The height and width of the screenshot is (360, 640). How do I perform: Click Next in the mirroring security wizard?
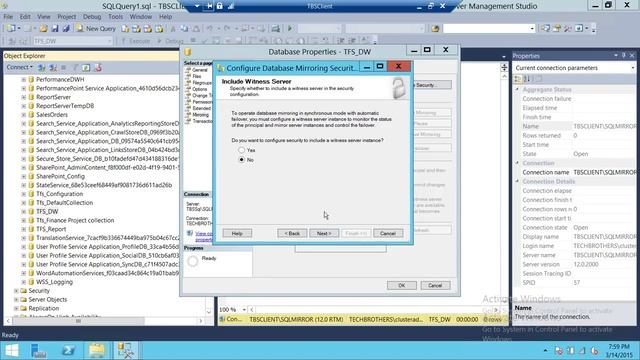tap(324, 233)
